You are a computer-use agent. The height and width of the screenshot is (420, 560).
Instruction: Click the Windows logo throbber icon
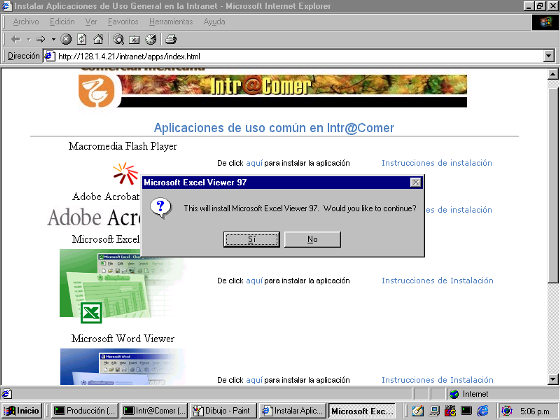click(545, 22)
